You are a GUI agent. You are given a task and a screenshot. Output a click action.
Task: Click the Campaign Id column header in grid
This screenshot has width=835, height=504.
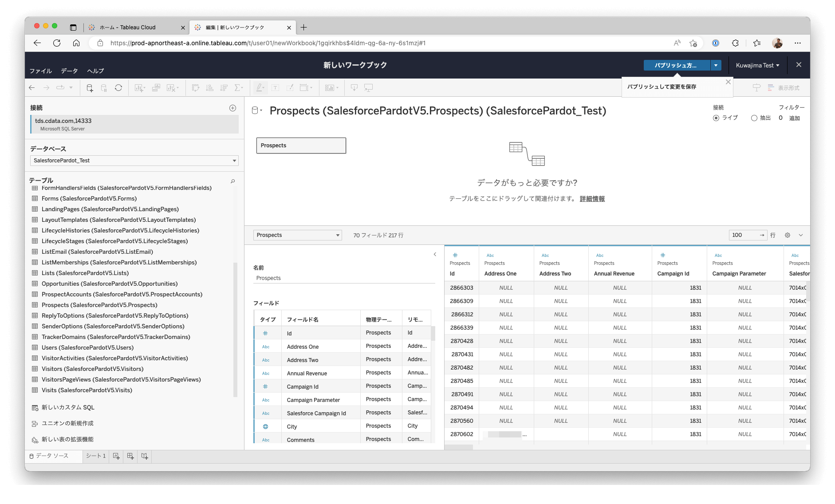pyautogui.click(x=679, y=264)
